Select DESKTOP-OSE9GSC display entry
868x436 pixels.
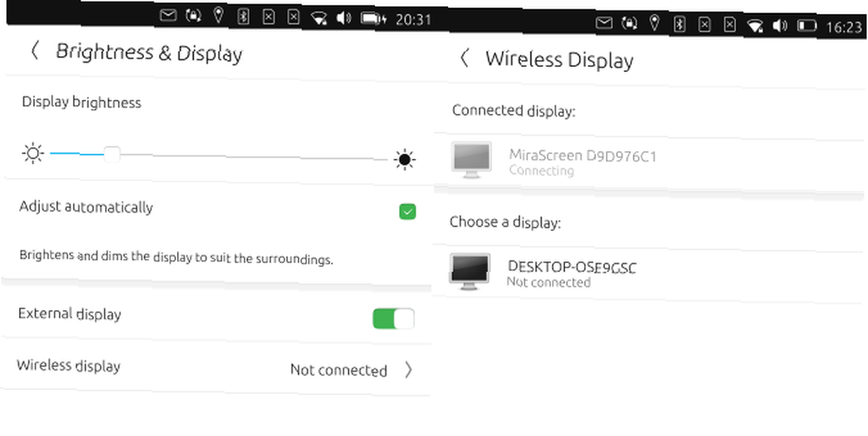649,273
